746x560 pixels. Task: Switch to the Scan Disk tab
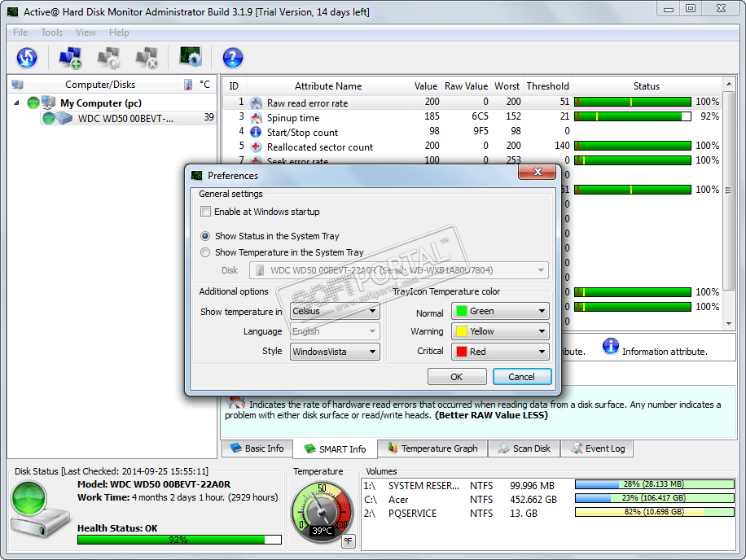point(524,448)
